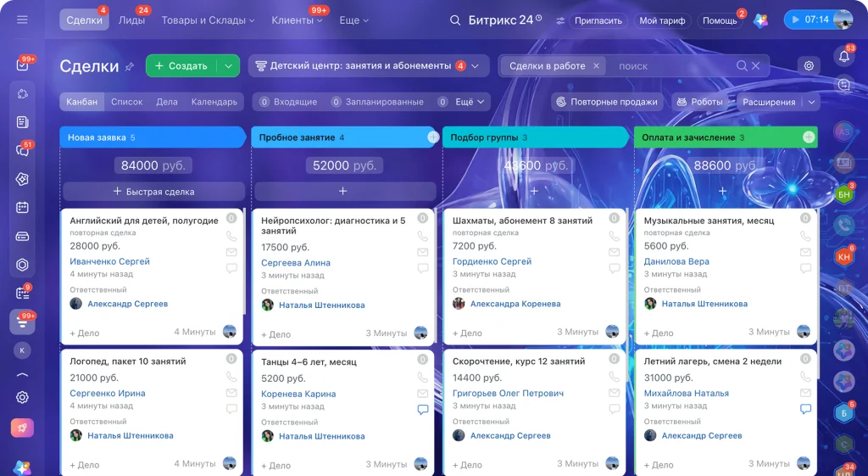The width and height of the screenshot is (868, 476).
Task: Click the search magnifier next to Битрикс 24
Action: point(455,20)
